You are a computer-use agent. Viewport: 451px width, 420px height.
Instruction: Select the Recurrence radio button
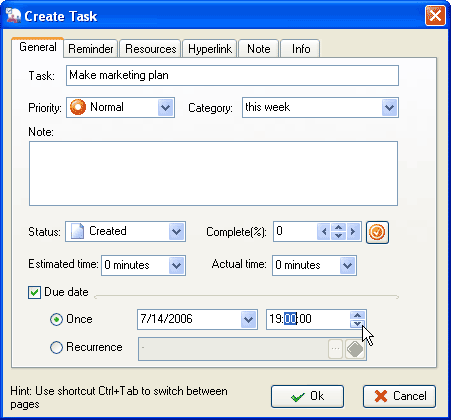pos(56,347)
